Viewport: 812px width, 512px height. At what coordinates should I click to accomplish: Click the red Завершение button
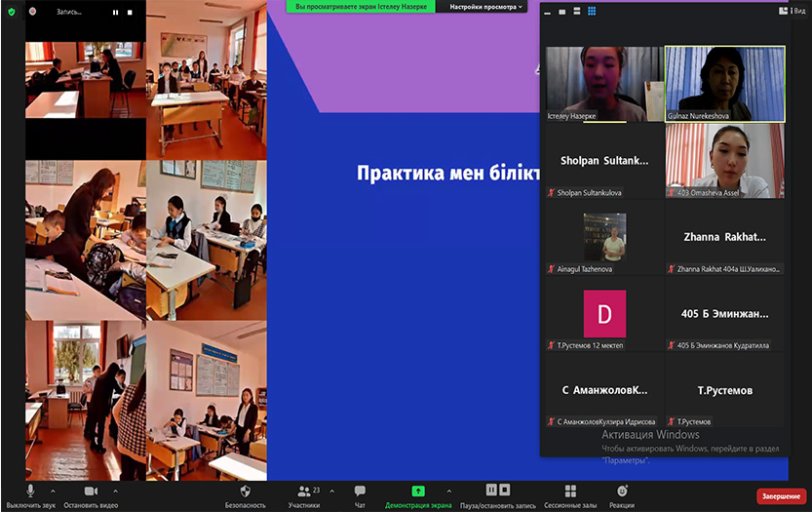(x=781, y=496)
